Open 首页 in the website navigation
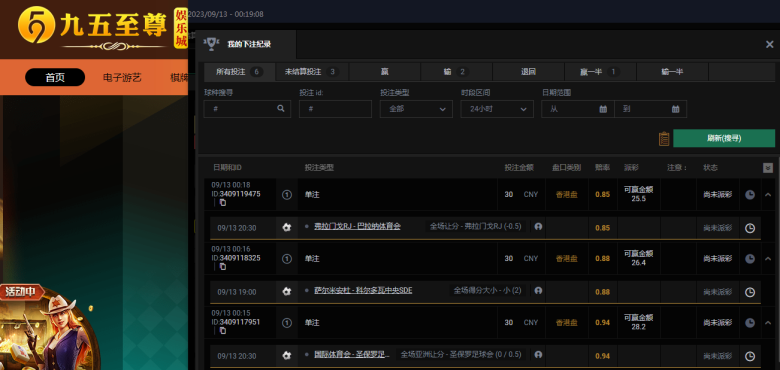 pyautogui.click(x=55, y=78)
